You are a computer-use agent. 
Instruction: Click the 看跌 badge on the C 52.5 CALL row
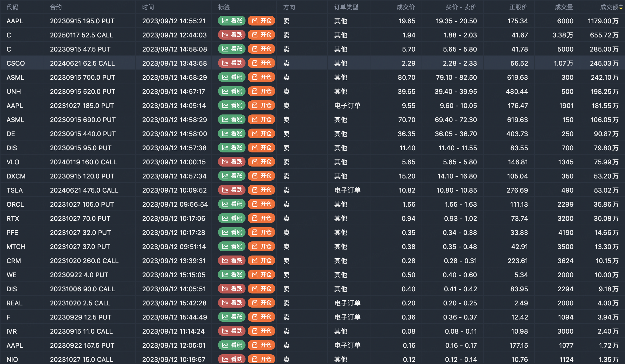coord(232,35)
